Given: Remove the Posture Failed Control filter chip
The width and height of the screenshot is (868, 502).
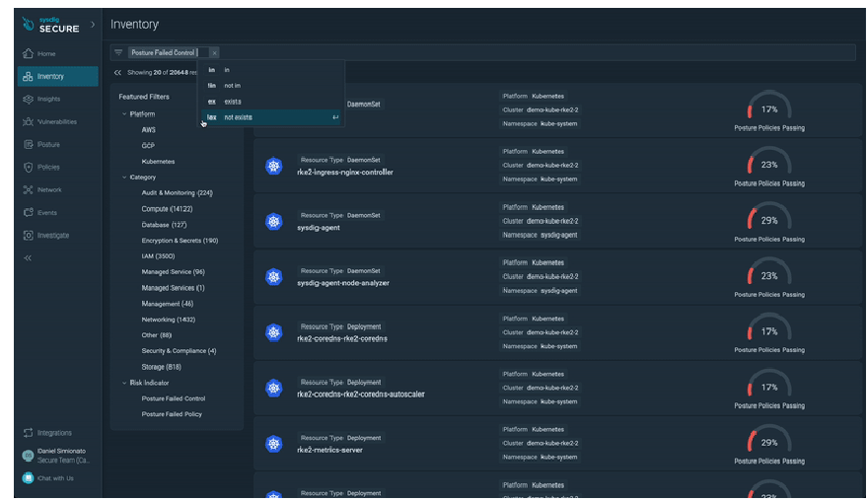Looking at the screenshot, I should (x=214, y=52).
